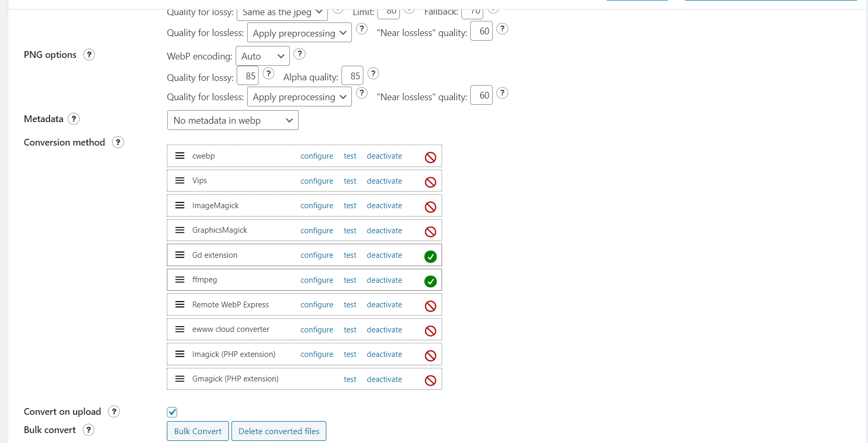
Task: Click the help icon next to Alpha quality
Action: [373, 74]
